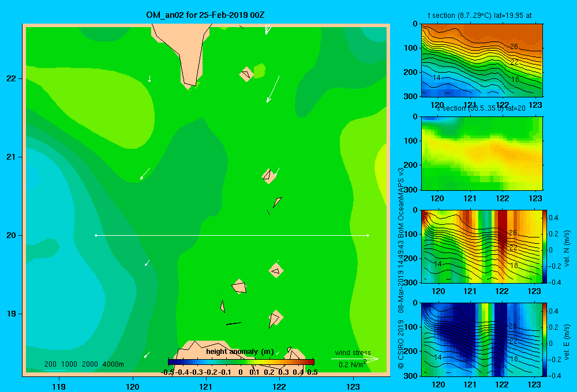Click the island near 19.3N 121.5E
Screen dimensions: 577x392
coord(239,287)
